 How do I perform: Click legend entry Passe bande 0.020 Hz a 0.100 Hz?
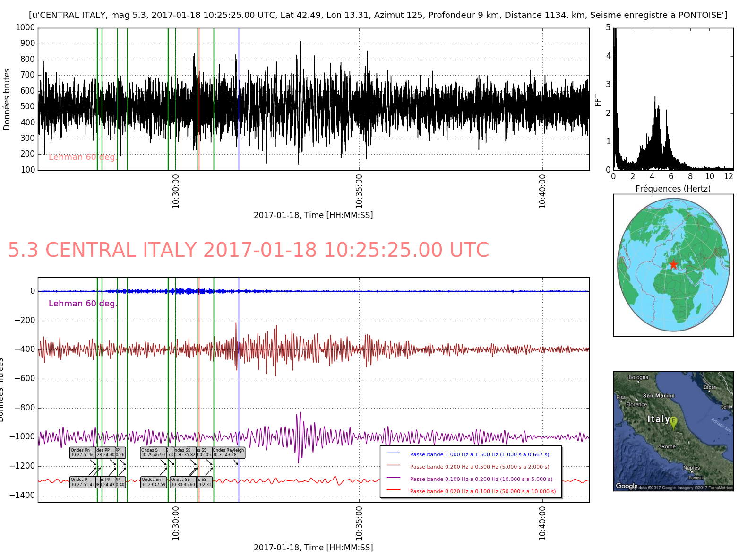click(482, 491)
